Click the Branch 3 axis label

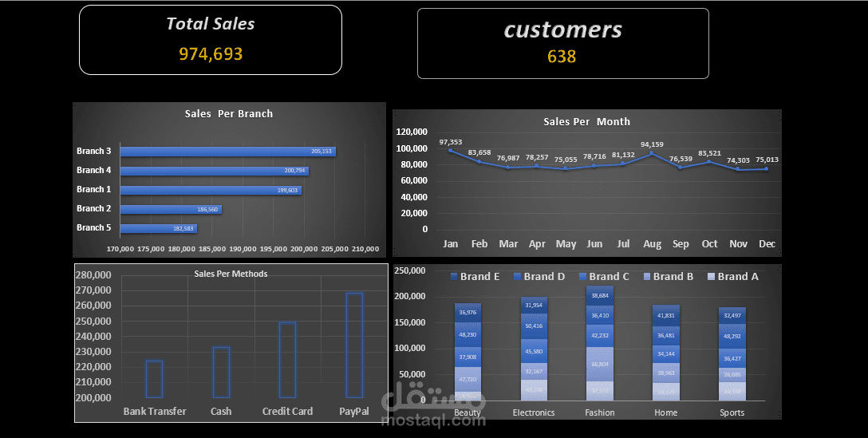93,151
